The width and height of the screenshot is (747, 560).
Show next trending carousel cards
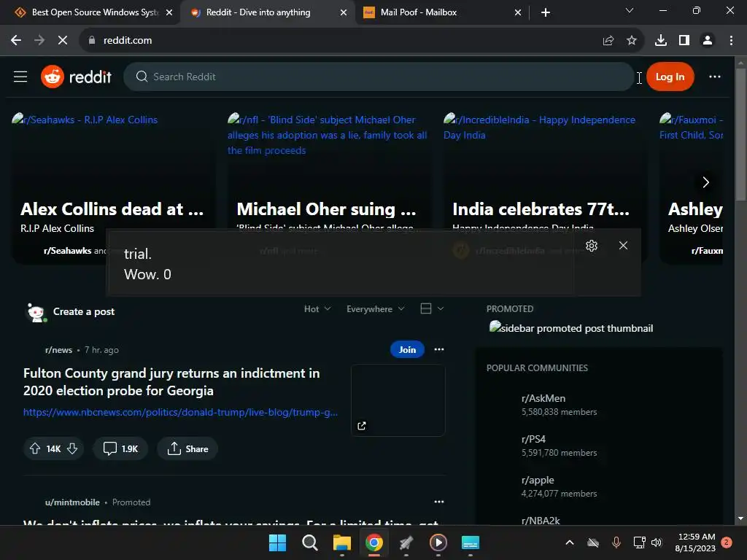point(705,182)
